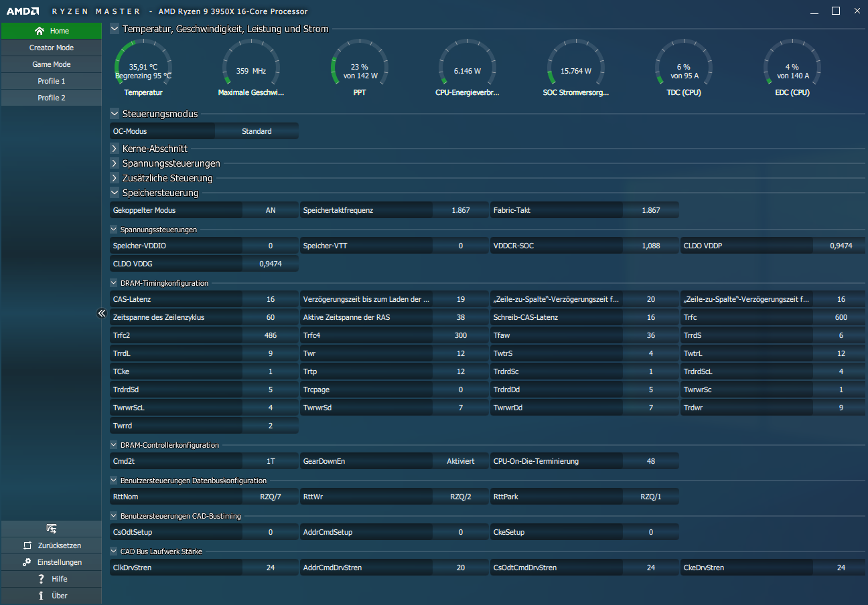Click the OC-Modus Standard value
Screen dimensions: 868x605
tap(257, 131)
